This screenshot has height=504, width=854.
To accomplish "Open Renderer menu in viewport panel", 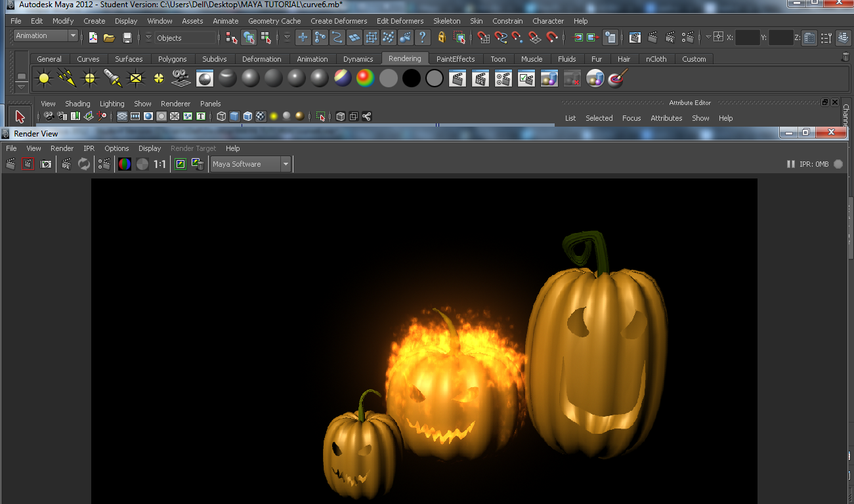I will (175, 104).
